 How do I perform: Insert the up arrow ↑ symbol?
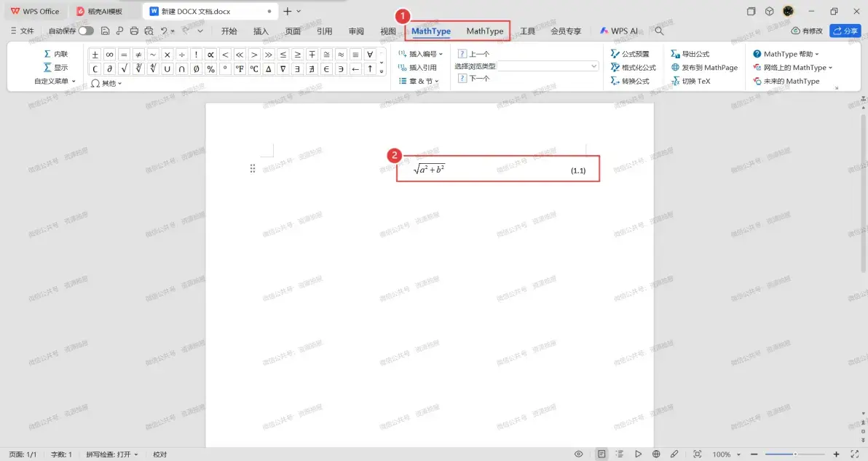point(370,68)
